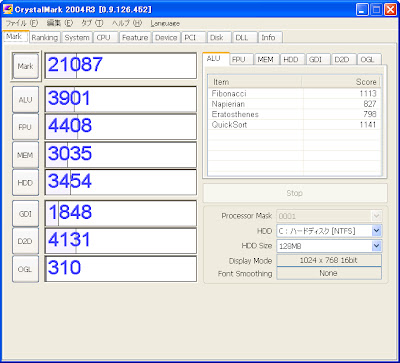Click the QuickSort score 1141
Viewport: 400px width, 363px height.
(368, 125)
